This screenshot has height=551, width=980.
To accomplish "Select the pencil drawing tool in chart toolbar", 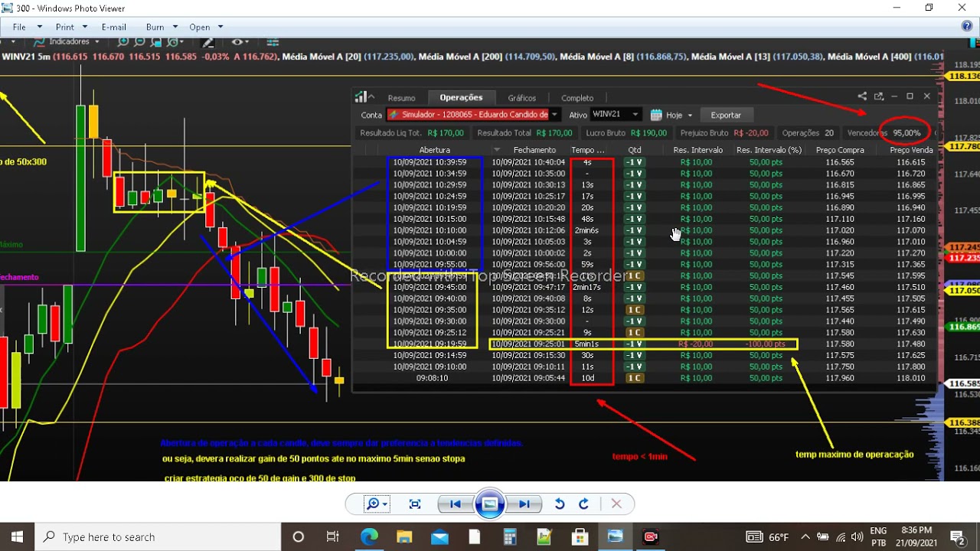I will point(207,41).
